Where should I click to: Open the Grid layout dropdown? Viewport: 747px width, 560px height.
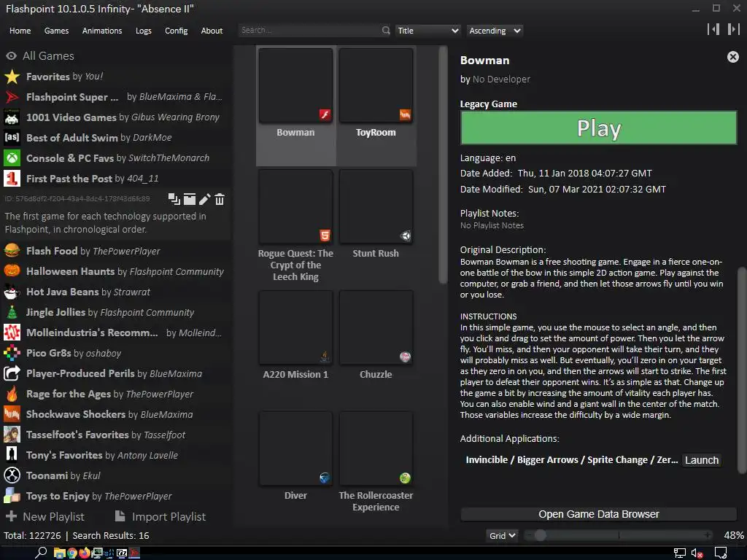[502, 536]
